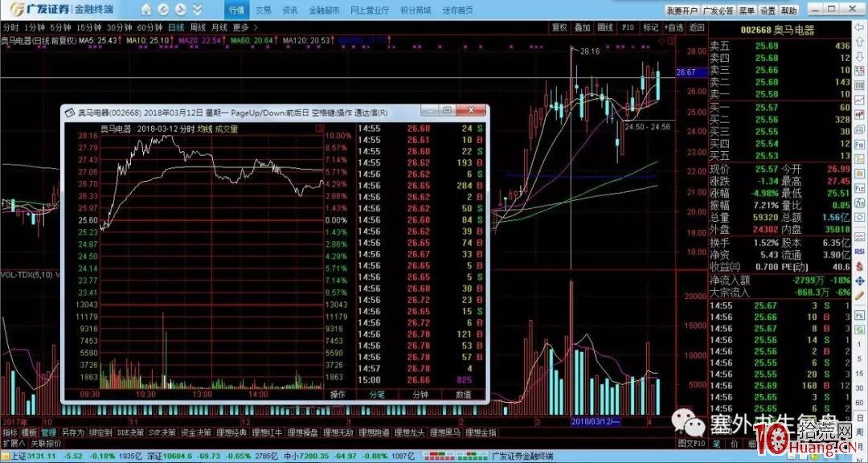Select the 资金决策 indicator

click(x=196, y=432)
